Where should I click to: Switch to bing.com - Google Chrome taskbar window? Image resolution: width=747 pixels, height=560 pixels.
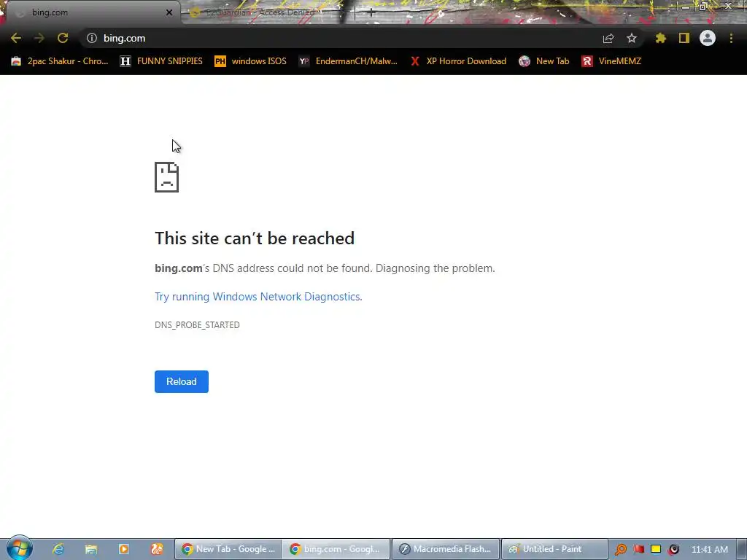[x=336, y=549]
